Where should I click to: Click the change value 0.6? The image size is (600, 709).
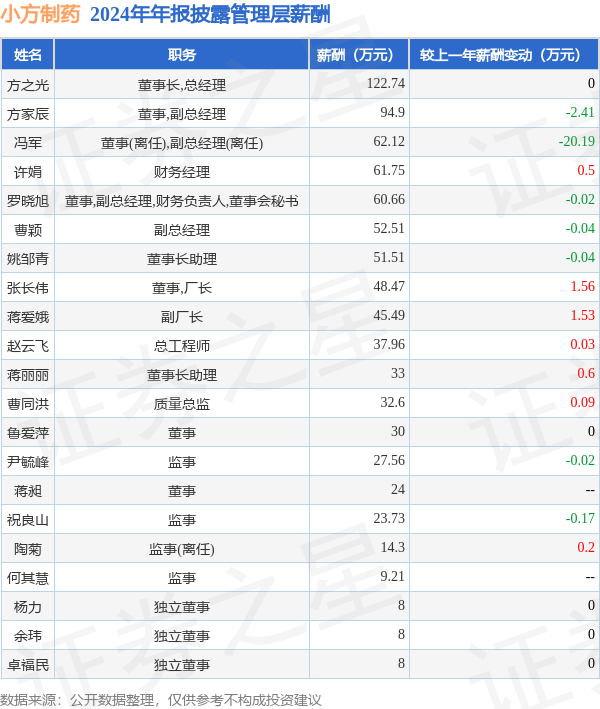[586, 373]
